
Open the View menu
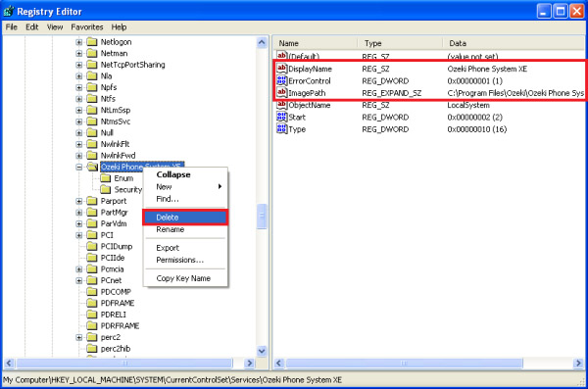pyautogui.click(x=55, y=27)
